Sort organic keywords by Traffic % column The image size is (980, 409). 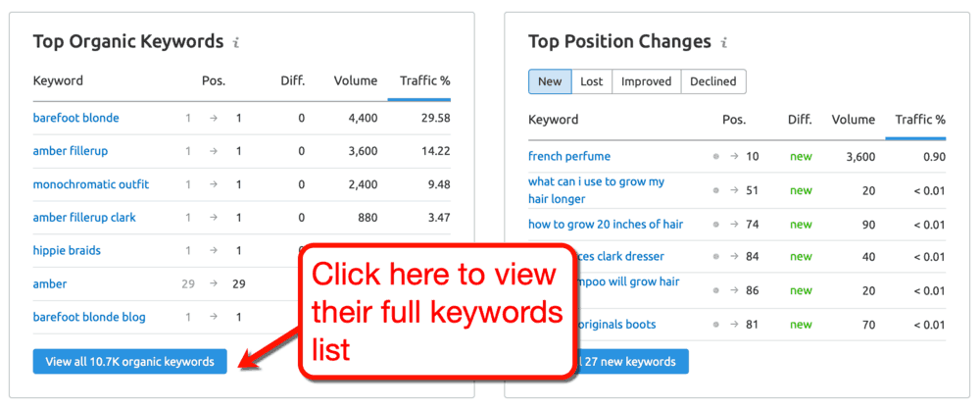pos(425,80)
